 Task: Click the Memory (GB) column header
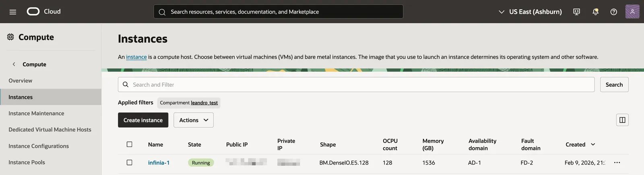tap(433, 144)
